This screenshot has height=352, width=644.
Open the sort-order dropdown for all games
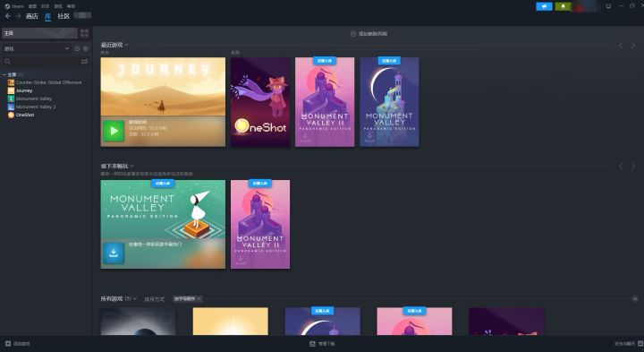pyautogui.click(x=187, y=299)
